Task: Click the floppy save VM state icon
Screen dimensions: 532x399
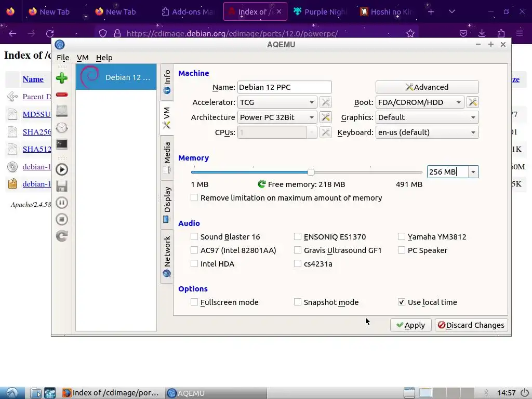Action: [x=62, y=186]
